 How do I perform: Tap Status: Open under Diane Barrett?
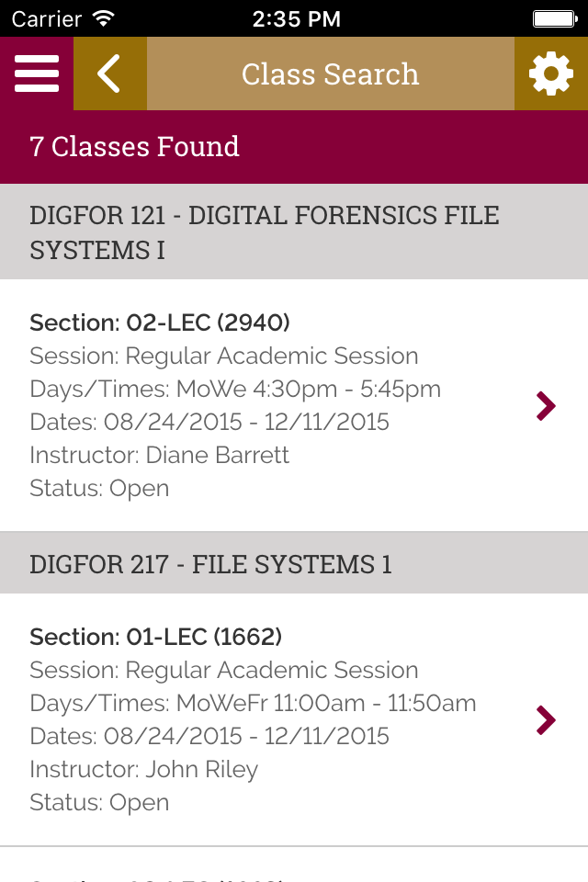pos(99,488)
